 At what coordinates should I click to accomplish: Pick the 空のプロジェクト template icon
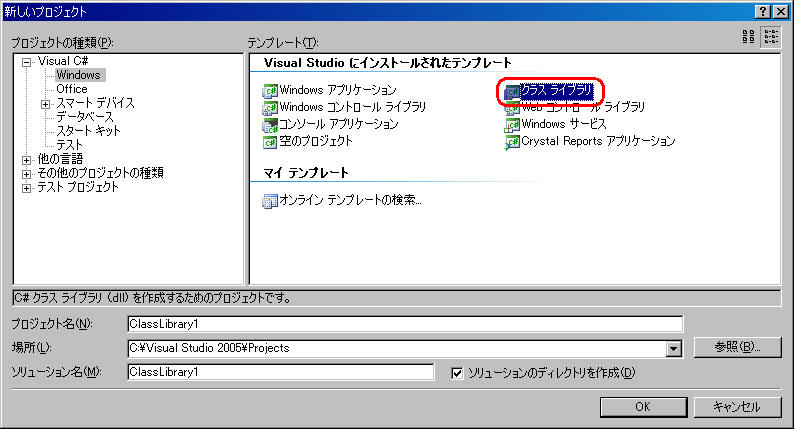tap(269, 142)
